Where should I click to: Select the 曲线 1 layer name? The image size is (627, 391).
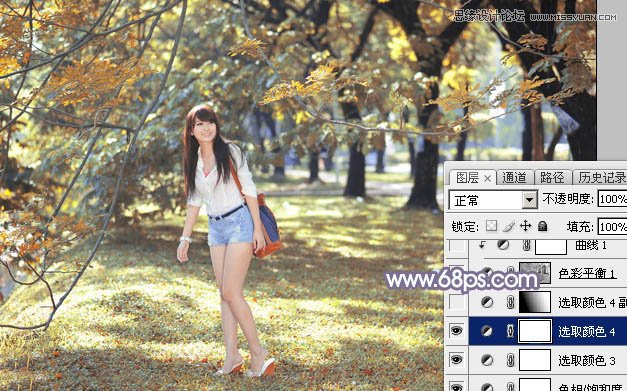click(x=591, y=245)
